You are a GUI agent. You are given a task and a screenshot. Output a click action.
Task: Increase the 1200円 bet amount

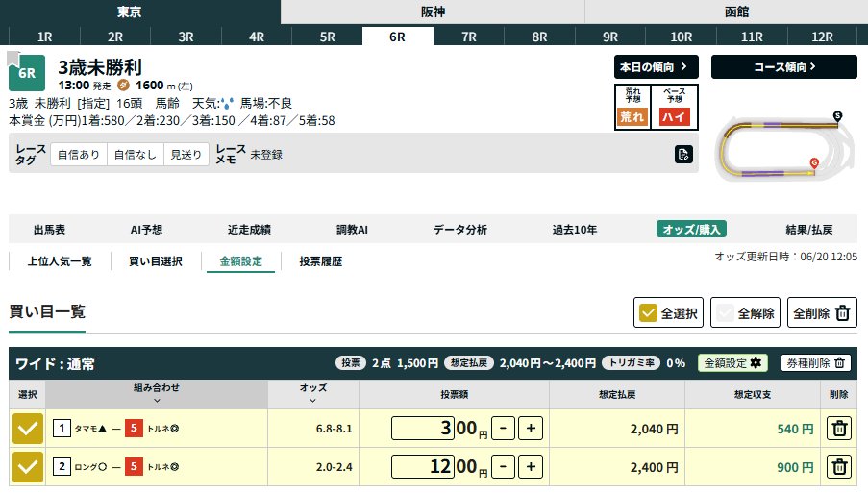click(531, 467)
